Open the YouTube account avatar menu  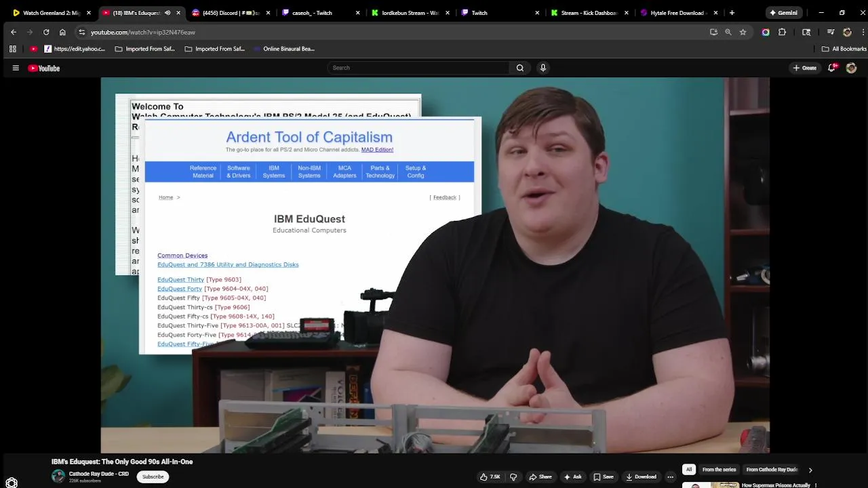click(x=851, y=68)
